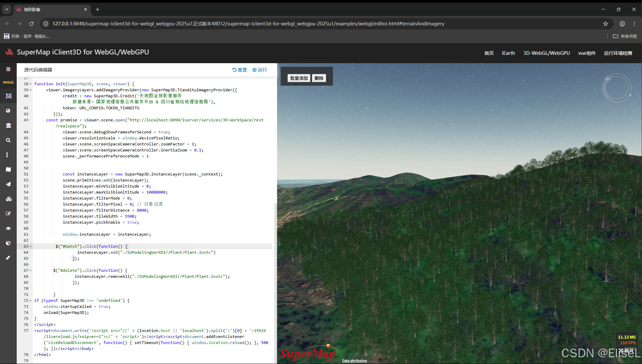Collapse code fold at line 63
This screenshot has height=364, width=642.
[31, 247]
